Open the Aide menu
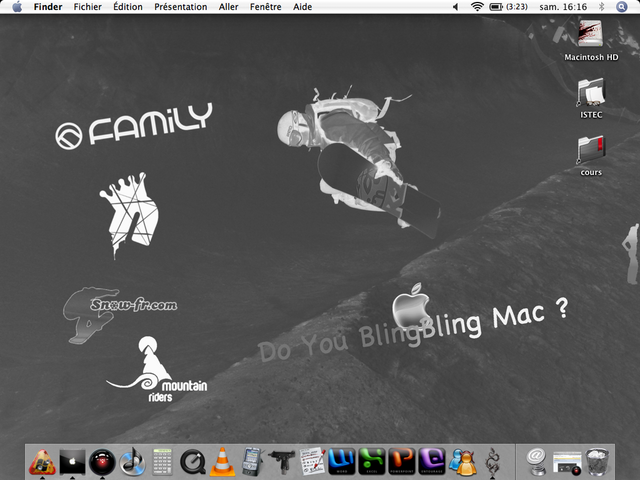The width and height of the screenshot is (640, 480). click(302, 7)
